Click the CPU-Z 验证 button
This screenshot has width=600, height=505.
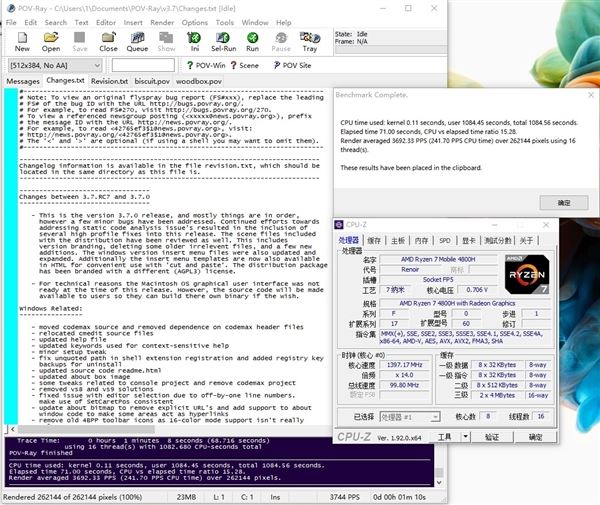[491, 437]
